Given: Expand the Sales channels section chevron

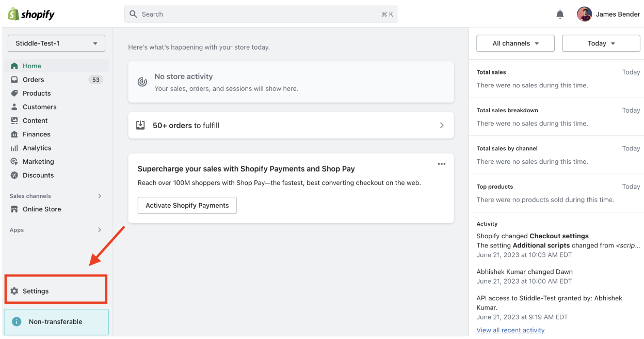Looking at the screenshot, I should 100,196.
